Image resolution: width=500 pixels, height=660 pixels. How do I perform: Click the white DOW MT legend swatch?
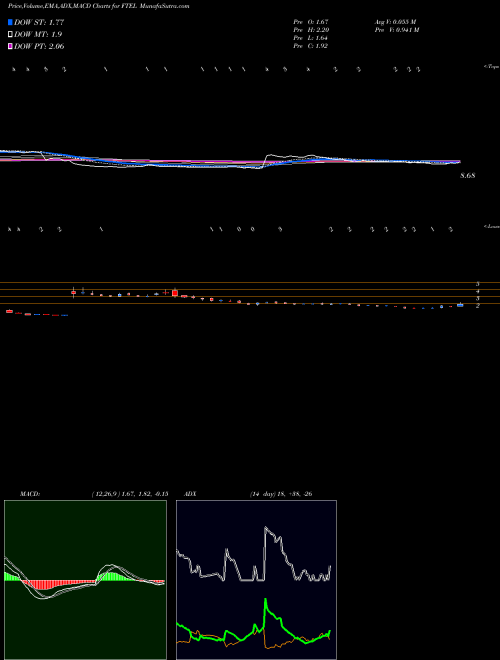click(10, 34)
